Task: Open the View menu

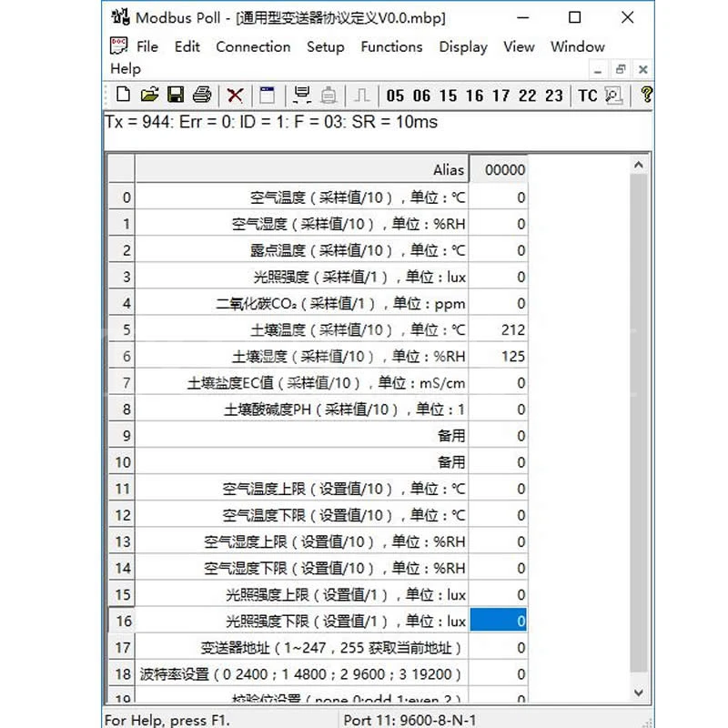Action: click(519, 46)
